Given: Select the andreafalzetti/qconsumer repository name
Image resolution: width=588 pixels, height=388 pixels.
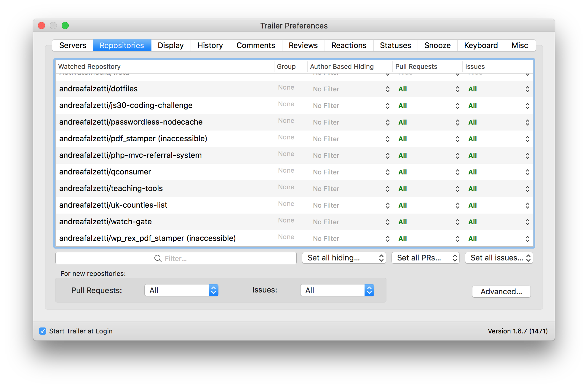Looking at the screenshot, I should [x=105, y=172].
